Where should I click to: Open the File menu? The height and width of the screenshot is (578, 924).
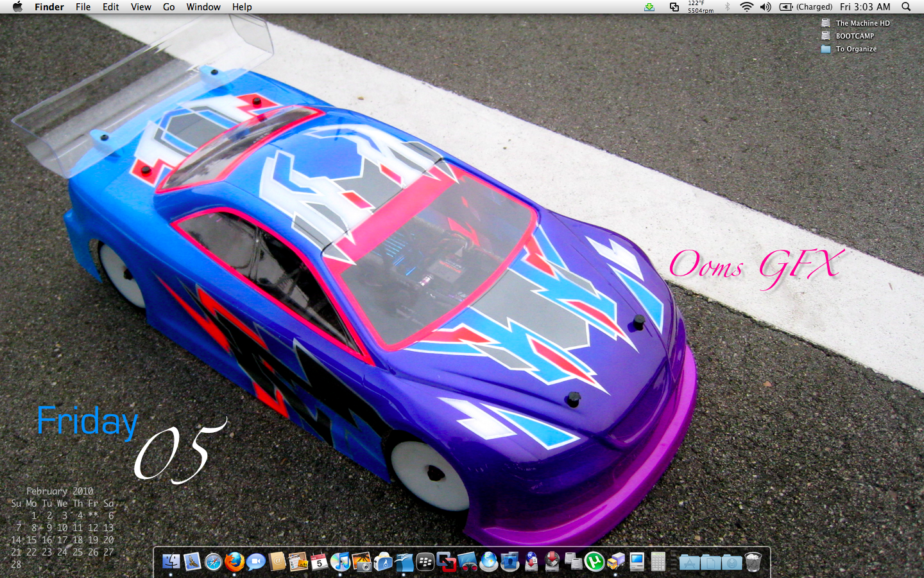[83, 7]
